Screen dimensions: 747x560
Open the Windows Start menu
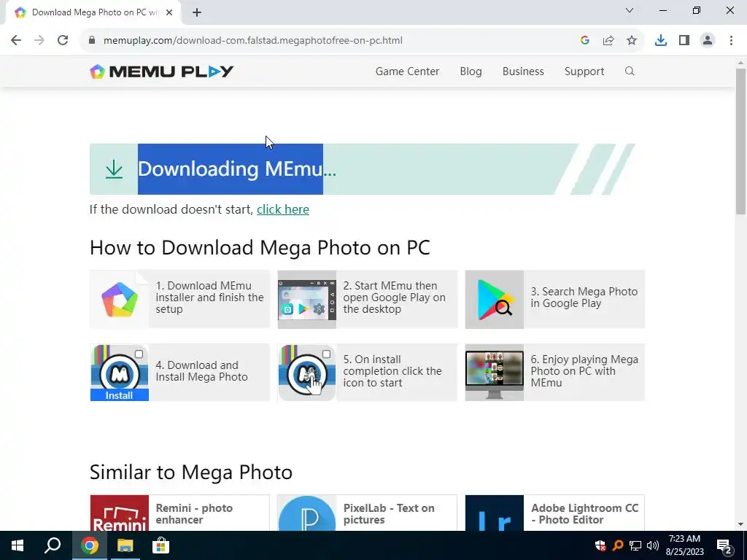(18, 545)
